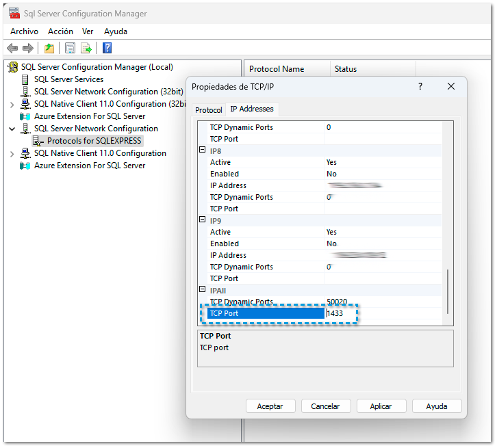Click the Aplicar button

(x=381, y=406)
